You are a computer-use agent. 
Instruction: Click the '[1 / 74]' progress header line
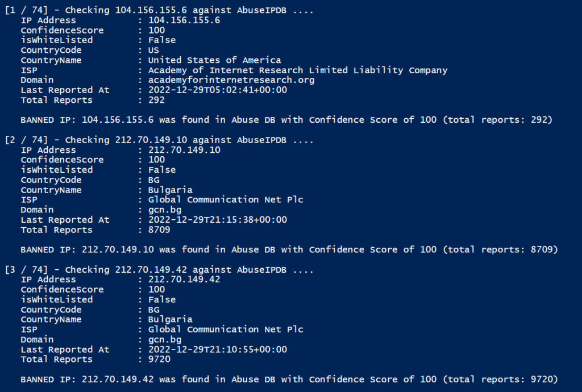(x=159, y=10)
